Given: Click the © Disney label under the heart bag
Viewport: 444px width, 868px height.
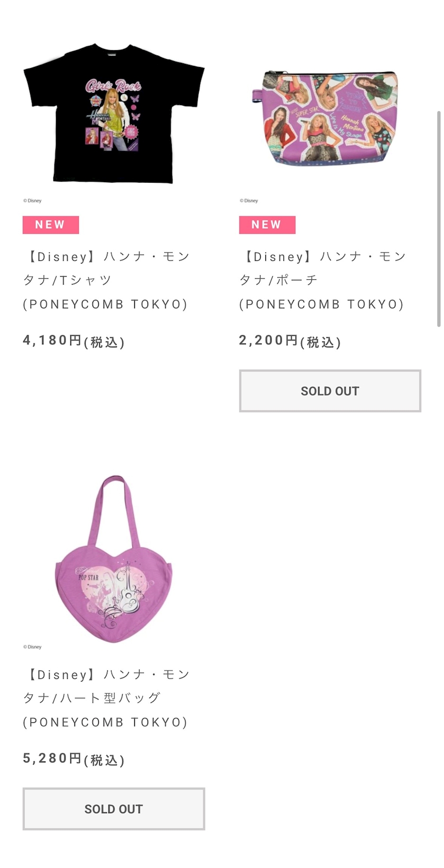Looking at the screenshot, I should point(32,647).
